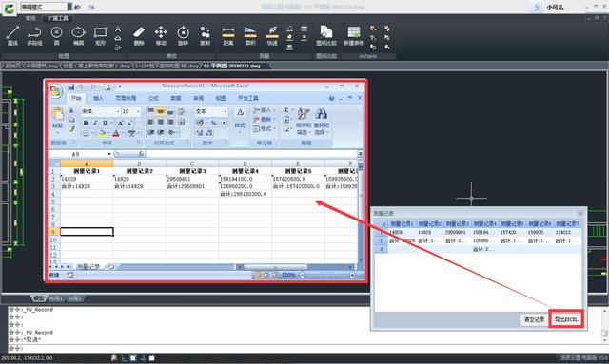Click the Excel zoom slider

(x=327, y=275)
